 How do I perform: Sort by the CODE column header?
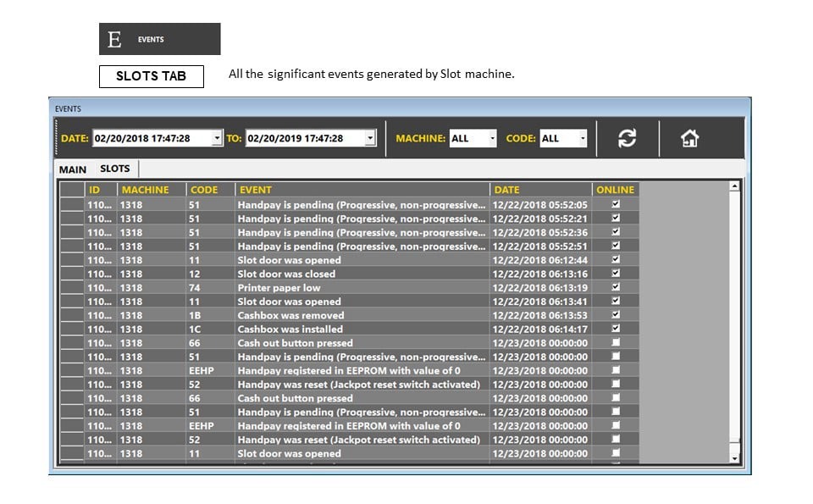(211, 190)
